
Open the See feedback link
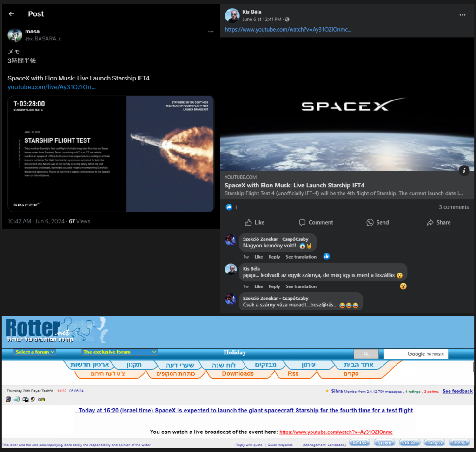457,391
